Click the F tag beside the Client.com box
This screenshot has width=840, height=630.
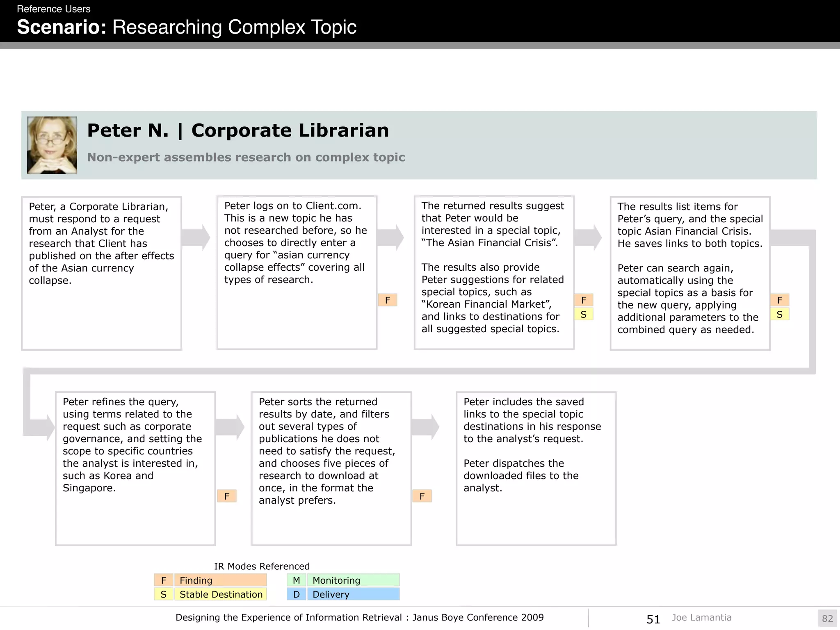click(388, 300)
